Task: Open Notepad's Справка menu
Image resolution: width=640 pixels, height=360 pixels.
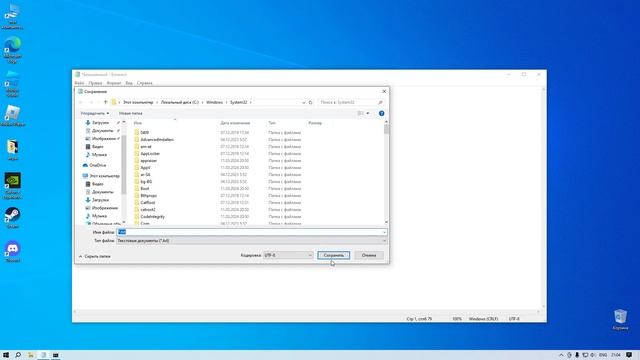Action: (144, 83)
